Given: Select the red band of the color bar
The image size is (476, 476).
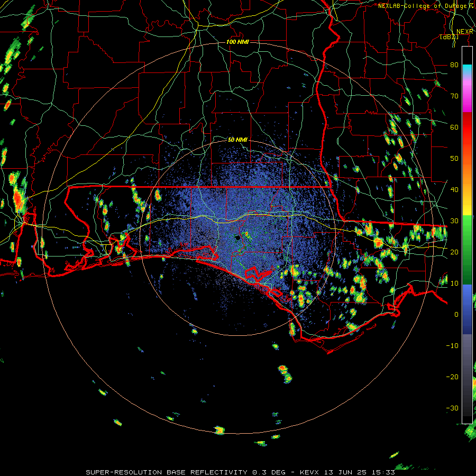Looking at the screenshot, I should (x=467, y=127).
